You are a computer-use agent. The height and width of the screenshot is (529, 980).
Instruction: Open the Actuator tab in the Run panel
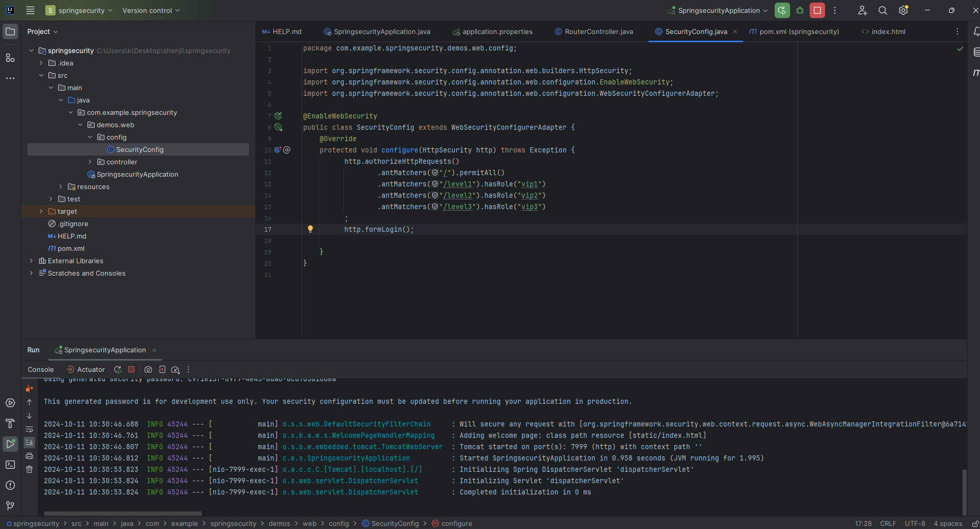(x=86, y=369)
